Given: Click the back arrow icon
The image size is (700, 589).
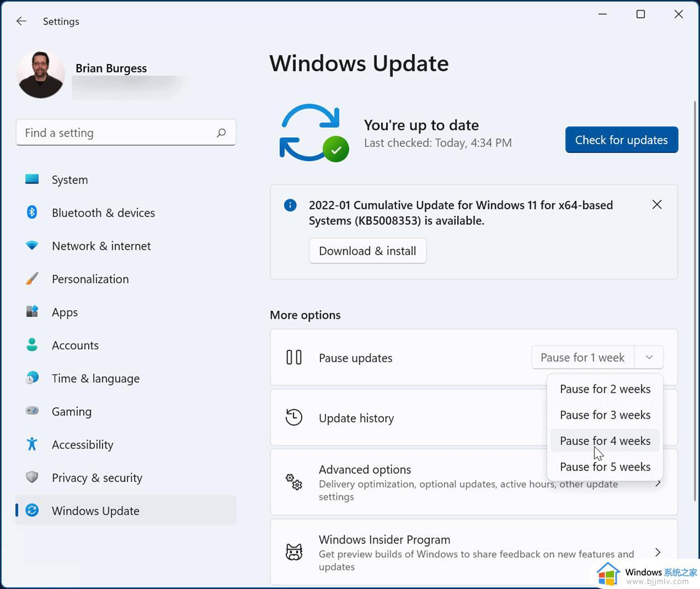Looking at the screenshot, I should click(x=21, y=21).
